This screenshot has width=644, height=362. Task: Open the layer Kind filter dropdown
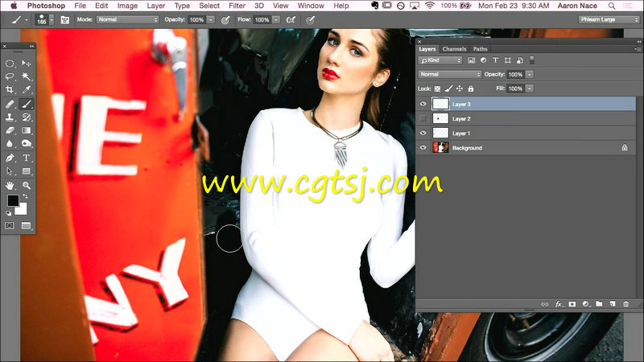point(440,60)
